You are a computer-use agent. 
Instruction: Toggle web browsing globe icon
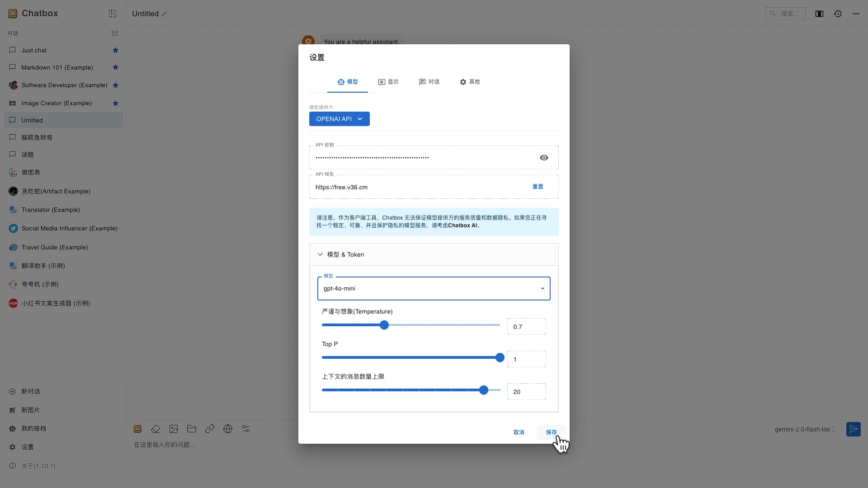click(228, 429)
